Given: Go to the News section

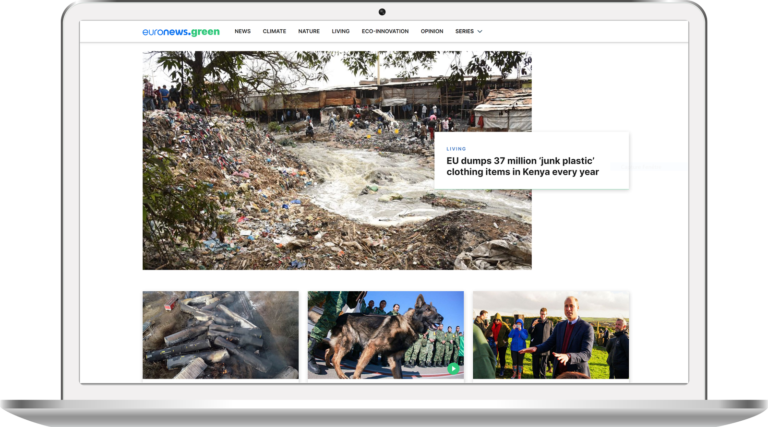Looking at the screenshot, I should coord(242,31).
